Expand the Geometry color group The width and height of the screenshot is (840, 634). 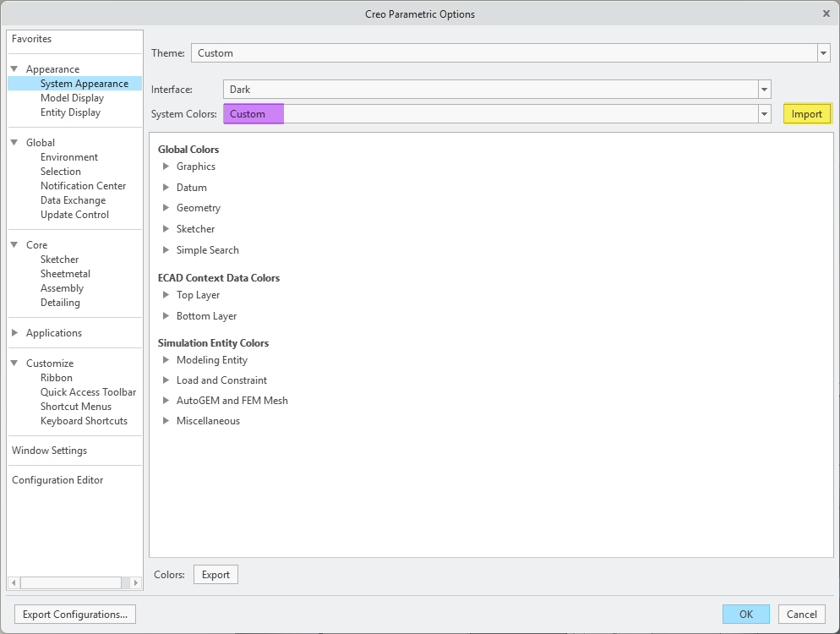[x=166, y=208]
